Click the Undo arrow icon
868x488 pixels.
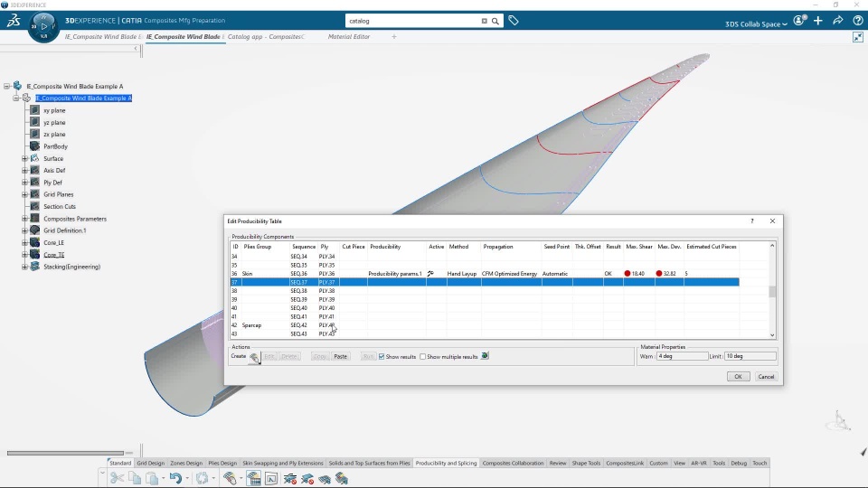pyautogui.click(x=175, y=478)
